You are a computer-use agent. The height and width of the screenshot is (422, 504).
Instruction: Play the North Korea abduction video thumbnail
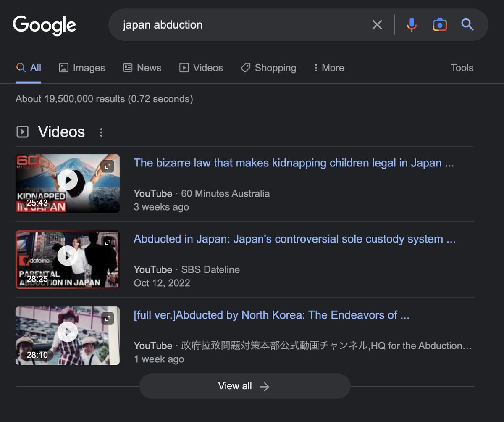pyautogui.click(x=68, y=332)
